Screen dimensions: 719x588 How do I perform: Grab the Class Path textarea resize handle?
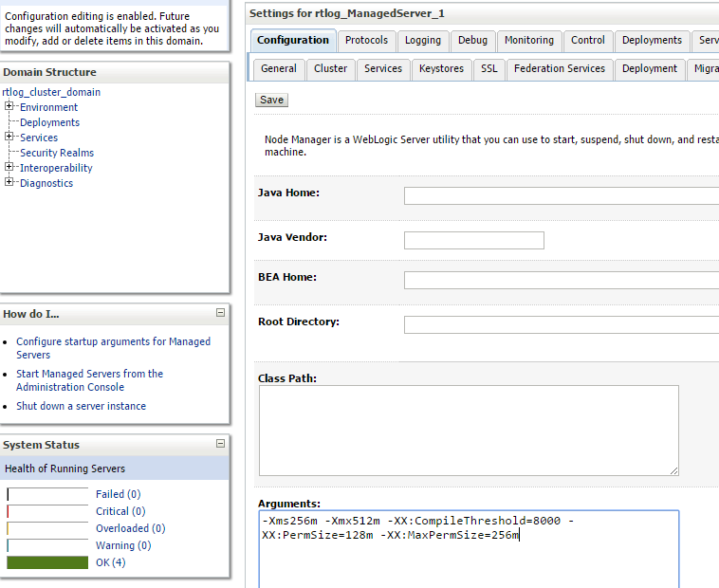tap(673, 470)
